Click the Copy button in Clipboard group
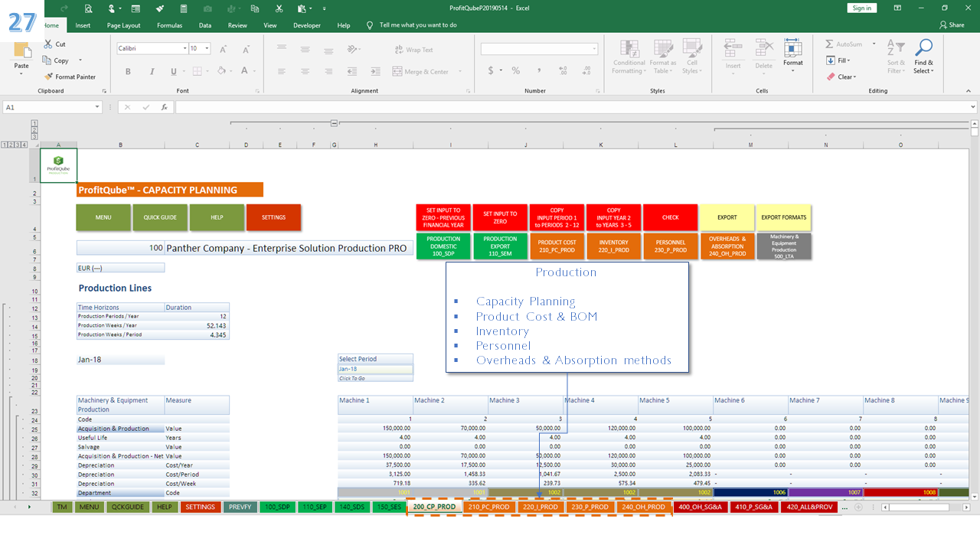 click(57, 60)
